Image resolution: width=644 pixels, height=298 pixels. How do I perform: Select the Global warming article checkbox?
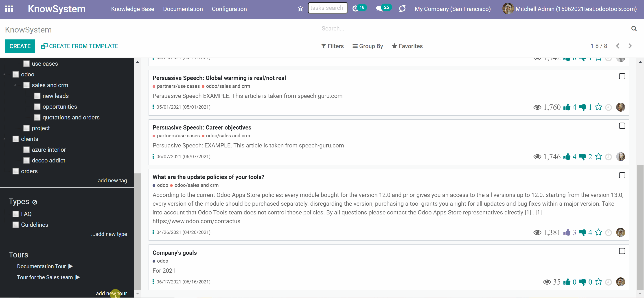point(622,76)
